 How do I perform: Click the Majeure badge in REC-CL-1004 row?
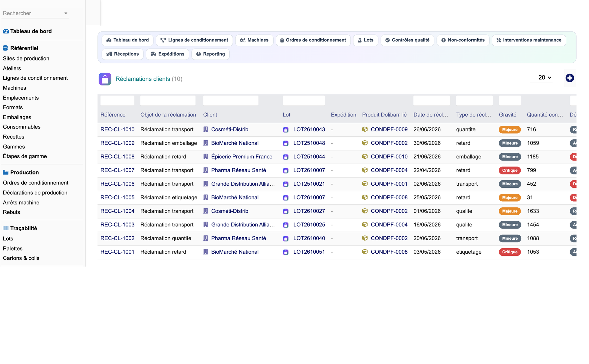(x=510, y=211)
